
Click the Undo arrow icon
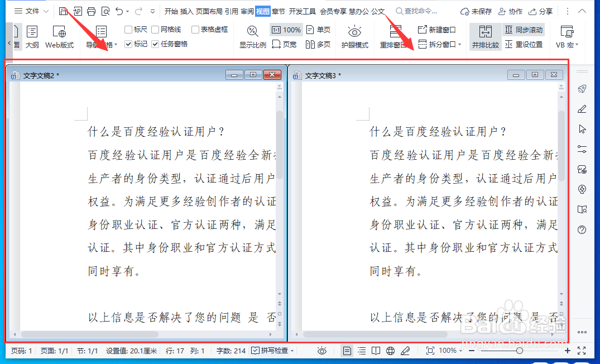point(119,11)
